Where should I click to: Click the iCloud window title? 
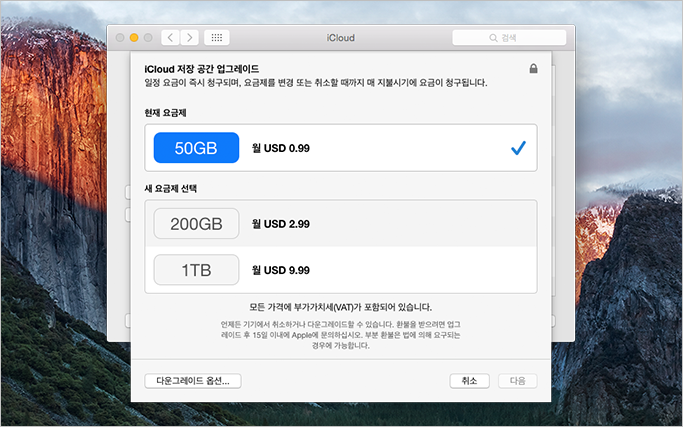pos(341,37)
